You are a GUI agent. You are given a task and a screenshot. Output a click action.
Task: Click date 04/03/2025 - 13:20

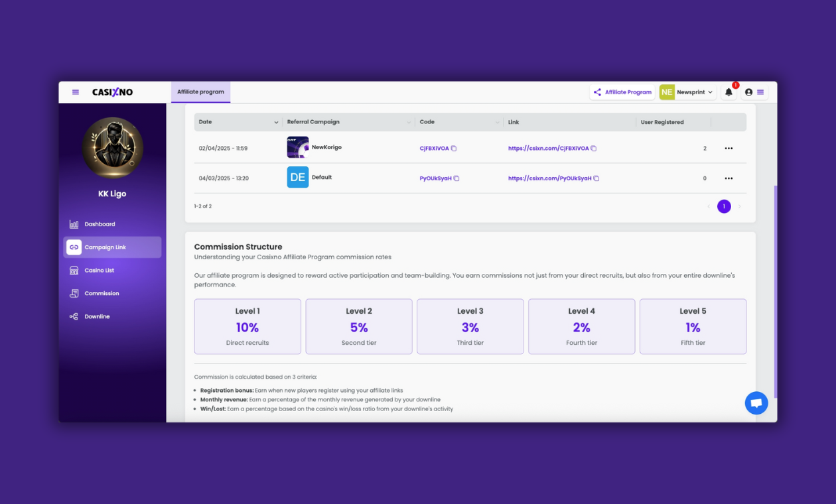224,178
